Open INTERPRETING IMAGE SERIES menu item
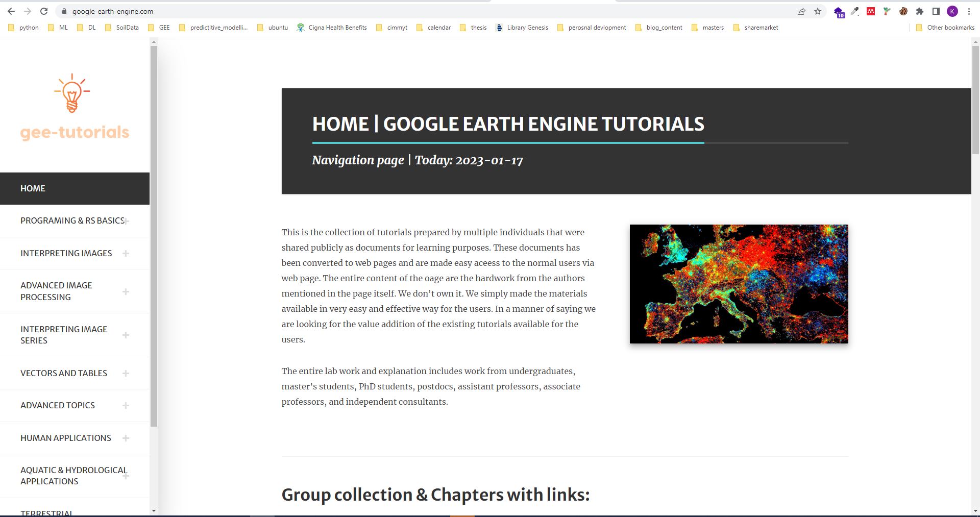The image size is (980, 517). pyautogui.click(x=75, y=335)
